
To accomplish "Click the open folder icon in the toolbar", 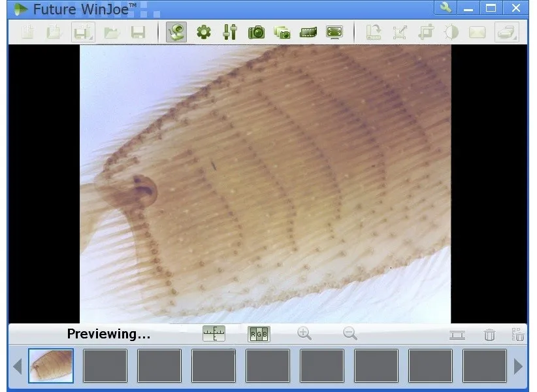I will (112, 33).
